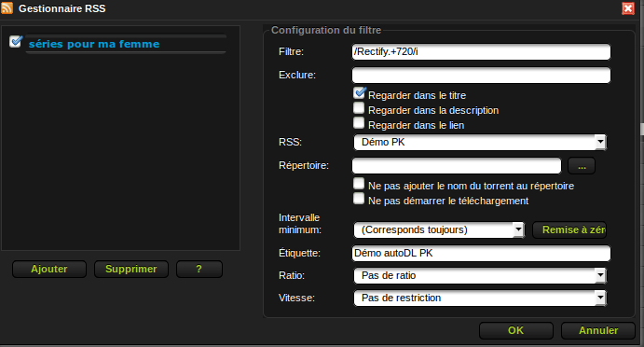Focus the Filtre input field
The width and height of the screenshot is (644, 347).
(481, 52)
